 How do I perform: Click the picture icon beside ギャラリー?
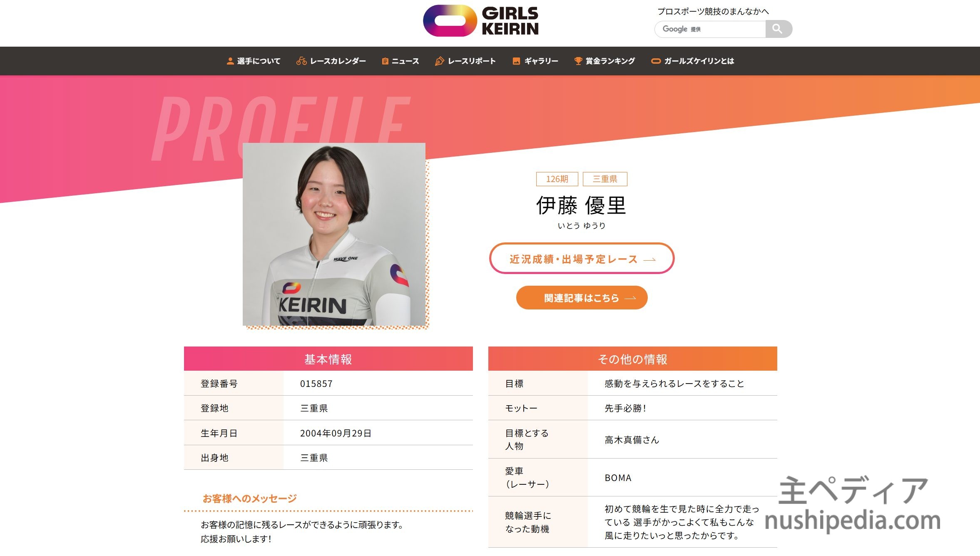pos(516,61)
